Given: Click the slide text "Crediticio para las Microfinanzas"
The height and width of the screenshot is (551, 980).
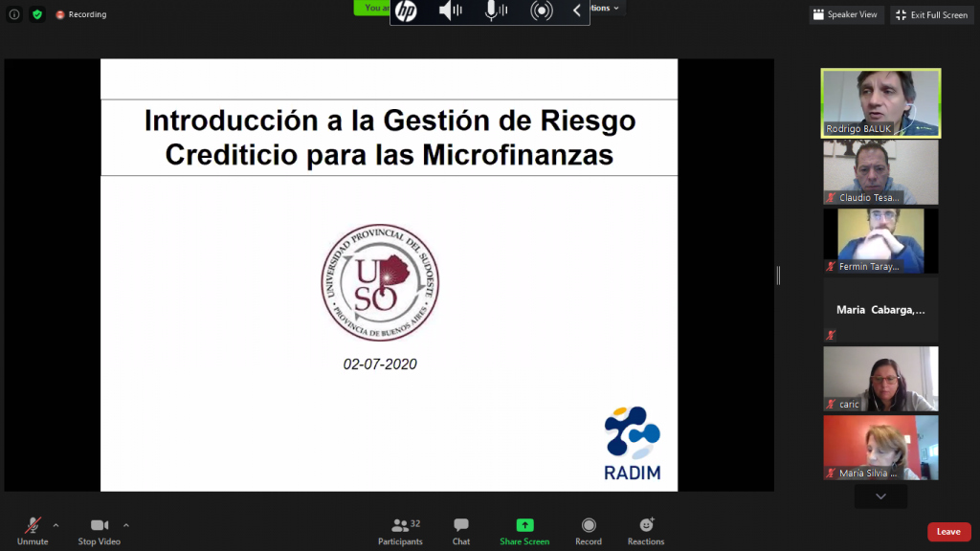Looking at the screenshot, I should coord(390,155).
